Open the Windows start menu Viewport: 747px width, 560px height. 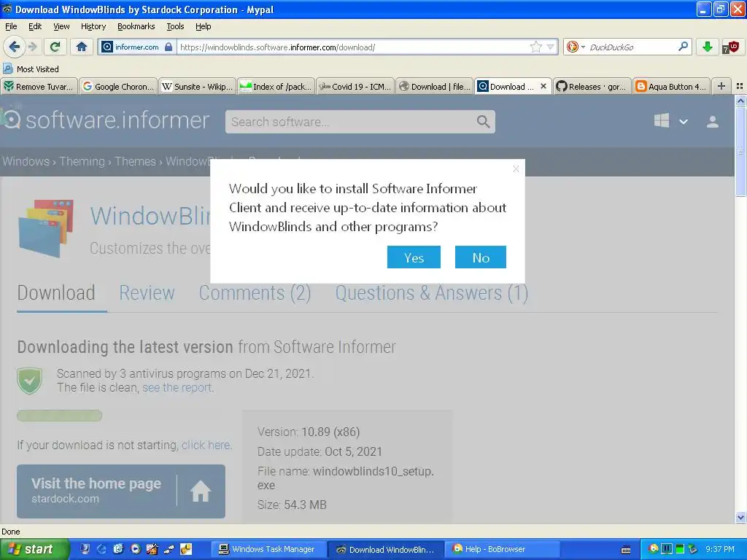coord(34,549)
